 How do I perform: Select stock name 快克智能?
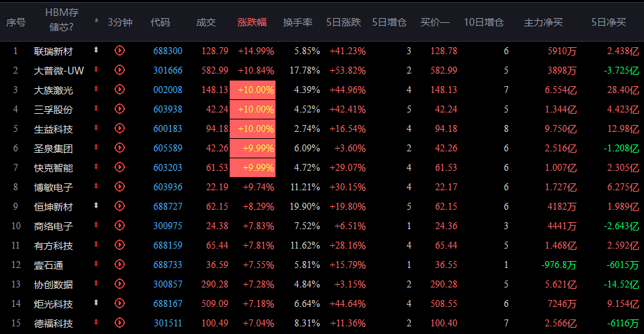click(53, 168)
